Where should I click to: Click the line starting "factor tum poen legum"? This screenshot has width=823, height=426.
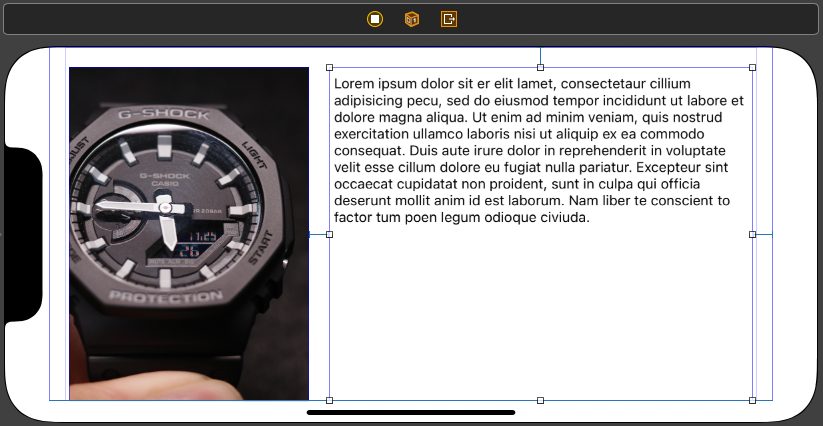click(x=462, y=218)
